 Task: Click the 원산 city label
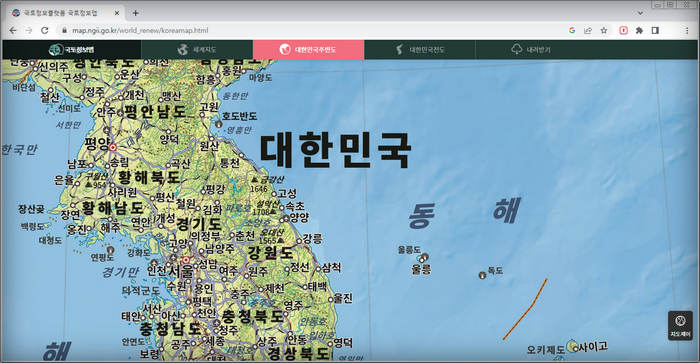(209, 146)
